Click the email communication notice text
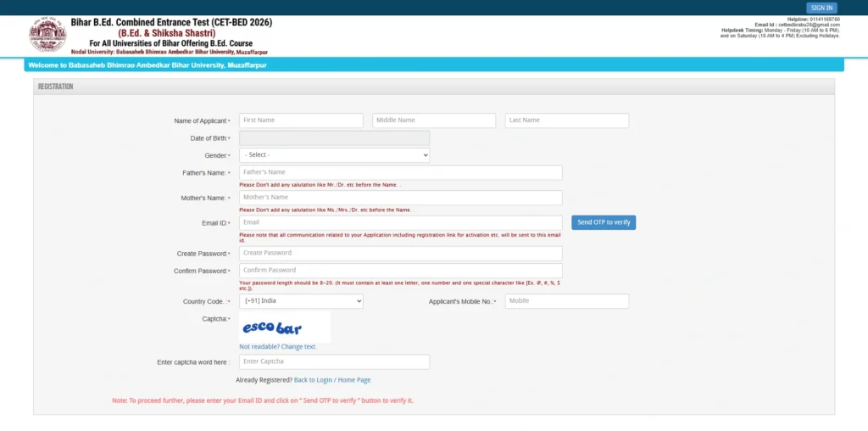This screenshot has width=868, height=431. pyautogui.click(x=400, y=238)
